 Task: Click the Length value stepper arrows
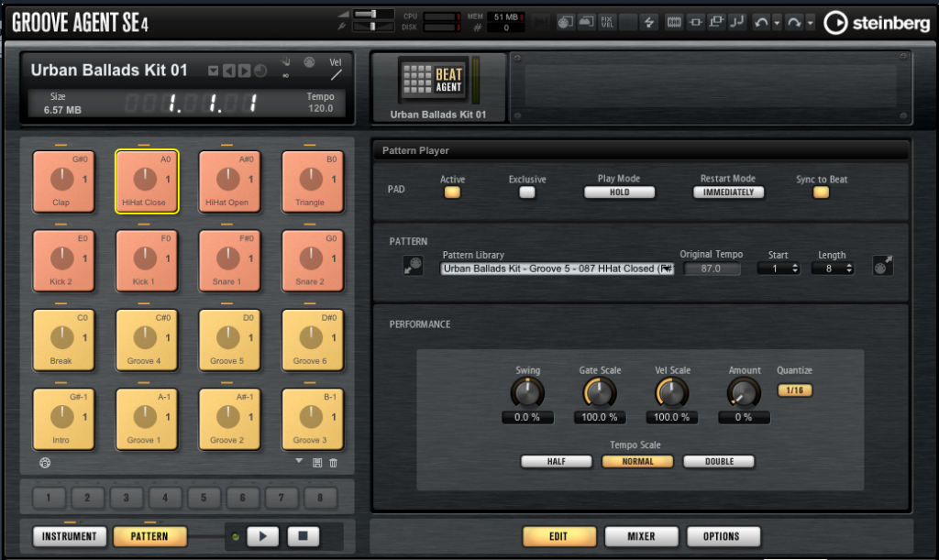[x=848, y=269]
